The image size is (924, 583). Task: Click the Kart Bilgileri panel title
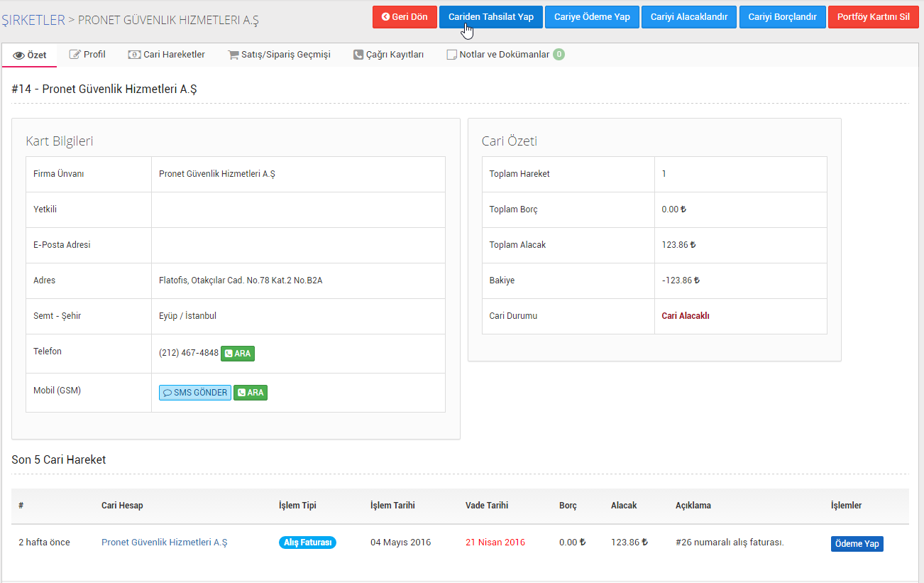[x=60, y=141]
